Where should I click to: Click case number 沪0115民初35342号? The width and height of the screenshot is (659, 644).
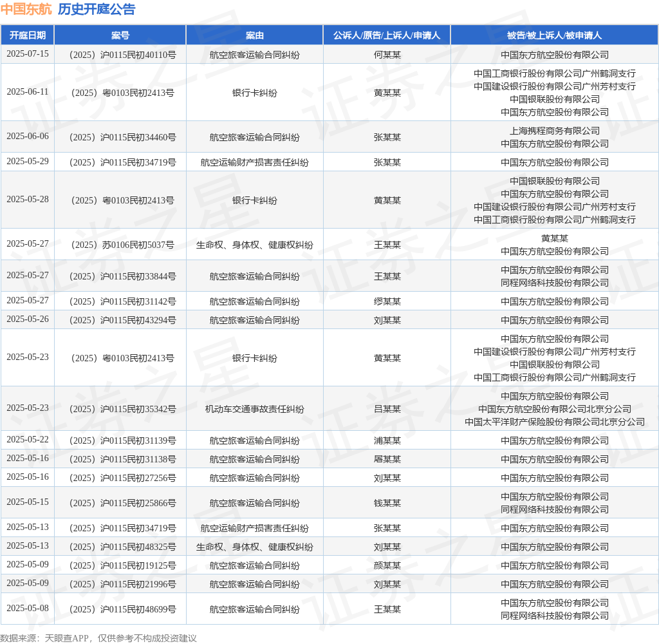(x=123, y=409)
